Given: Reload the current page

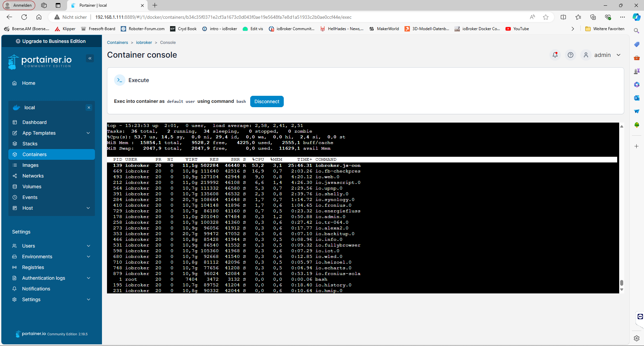Looking at the screenshot, I should coord(24,17).
